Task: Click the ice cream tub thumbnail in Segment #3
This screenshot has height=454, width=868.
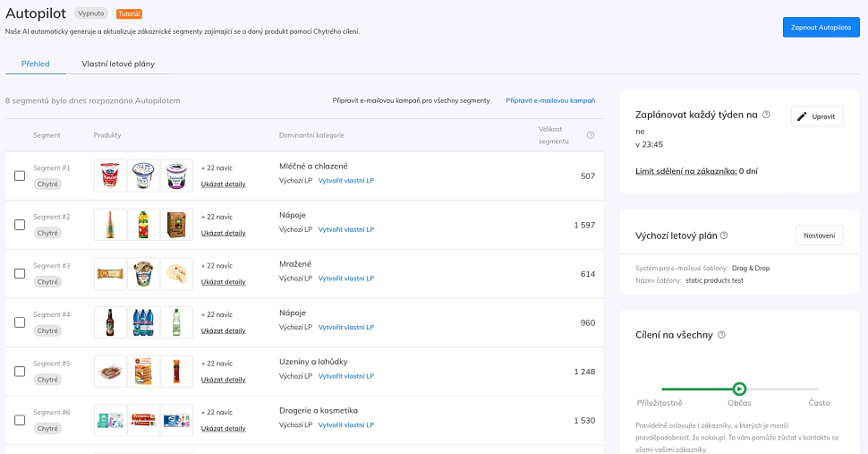Action: click(143, 273)
